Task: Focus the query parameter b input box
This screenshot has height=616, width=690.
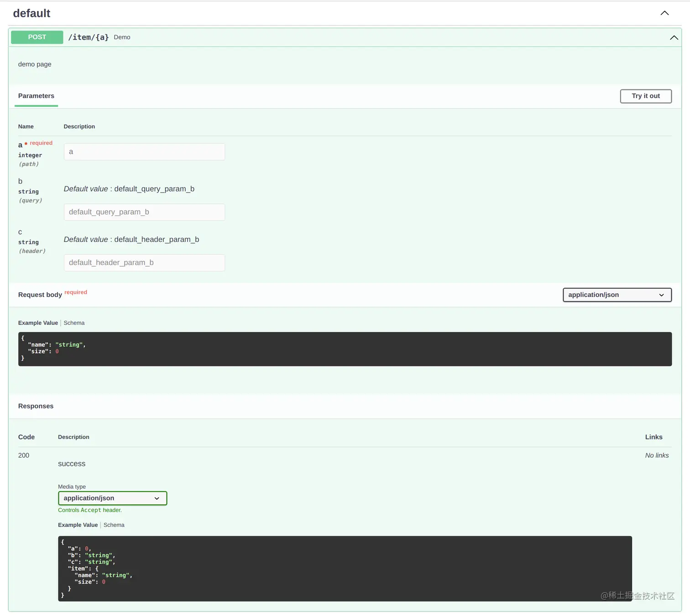Action: pyautogui.click(x=144, y=212)
